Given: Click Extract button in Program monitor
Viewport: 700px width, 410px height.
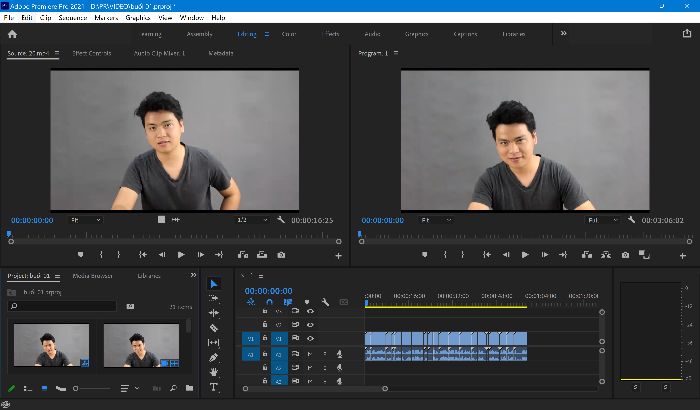Looking at the screenshot, I should tap(606, 255).
